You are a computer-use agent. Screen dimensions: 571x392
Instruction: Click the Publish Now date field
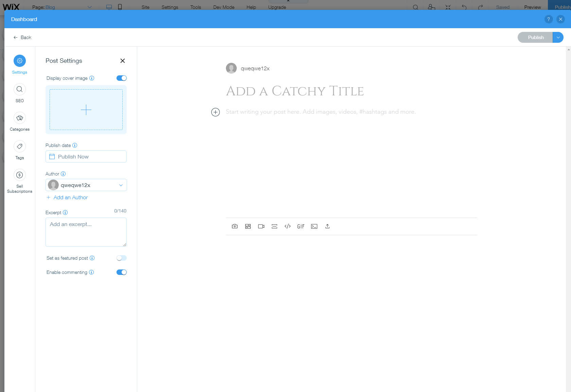(x=86, y=156)
